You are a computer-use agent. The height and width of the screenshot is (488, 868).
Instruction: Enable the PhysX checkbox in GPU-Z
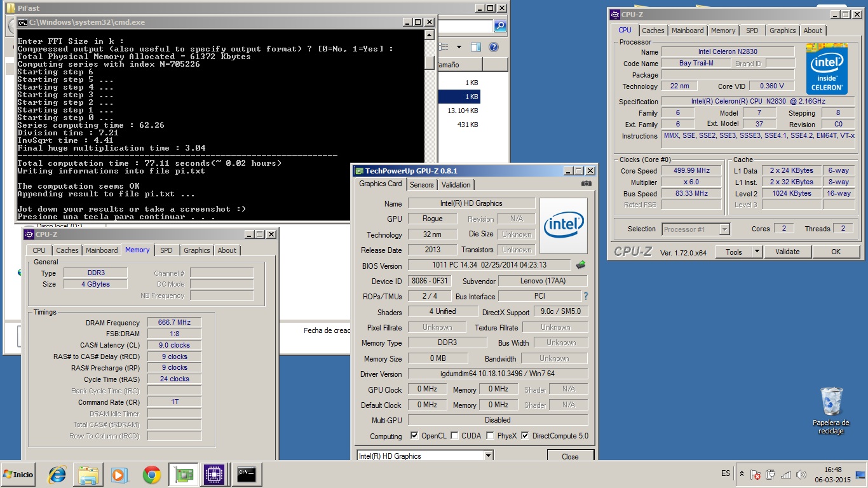490,436
